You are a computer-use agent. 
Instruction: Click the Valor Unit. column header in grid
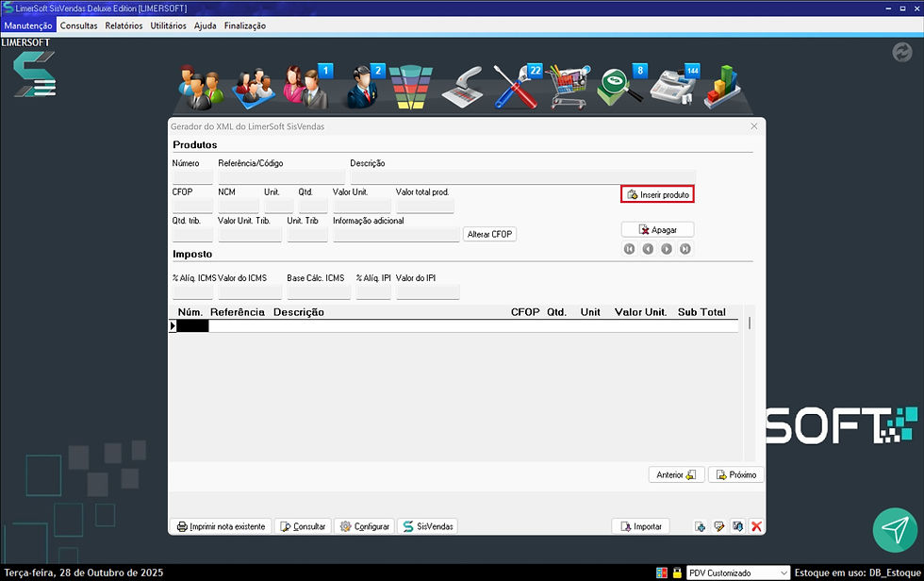[x=640, y=312]
